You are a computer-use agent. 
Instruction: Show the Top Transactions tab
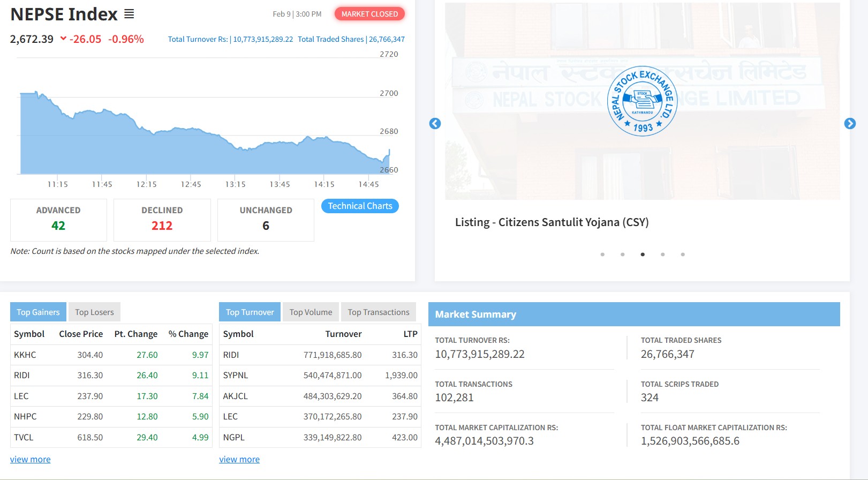click(379, 312)
